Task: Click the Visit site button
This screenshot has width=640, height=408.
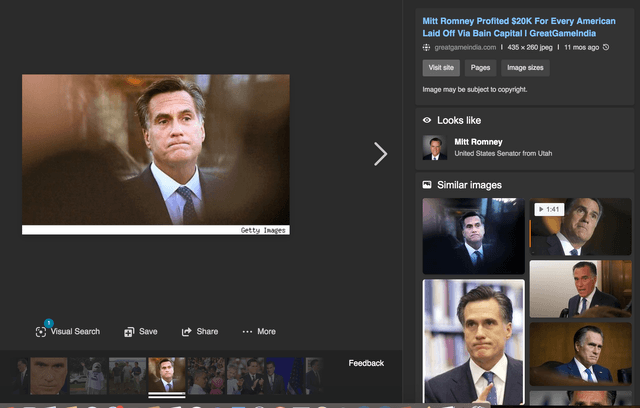Action: (x=441, y=68)
